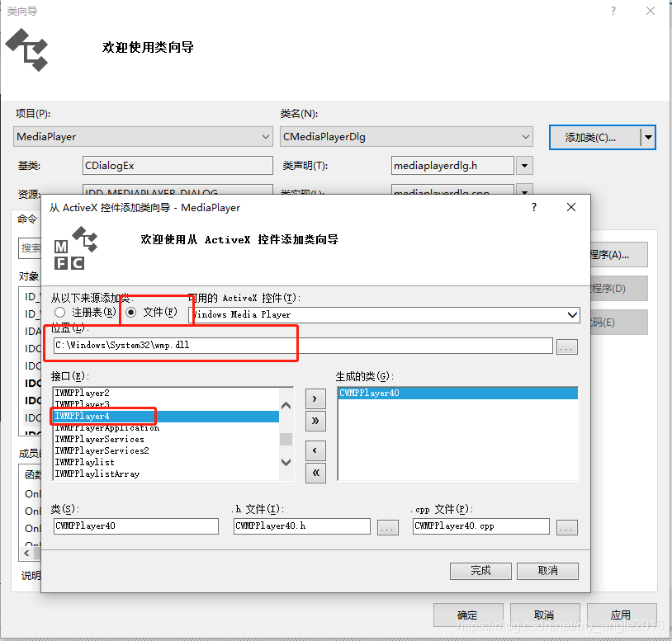Click 取消 in the Class Wizard window

[x=544, y=615]
